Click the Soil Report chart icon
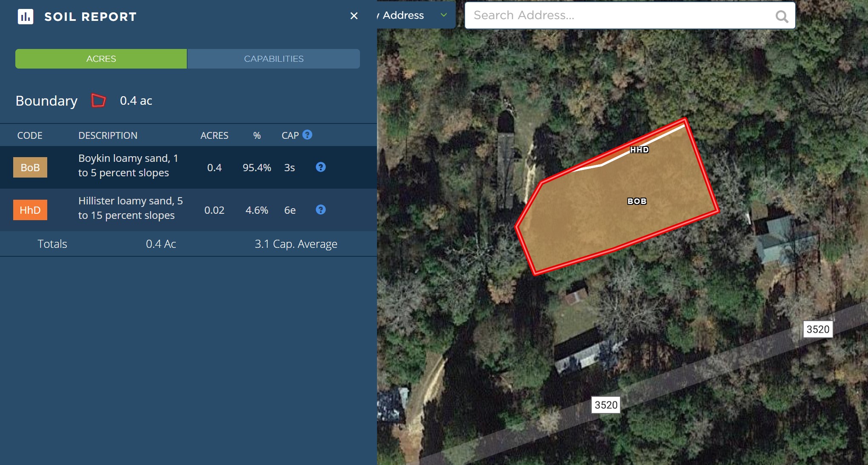Screen dimensions: 868x465 point(26,17)
